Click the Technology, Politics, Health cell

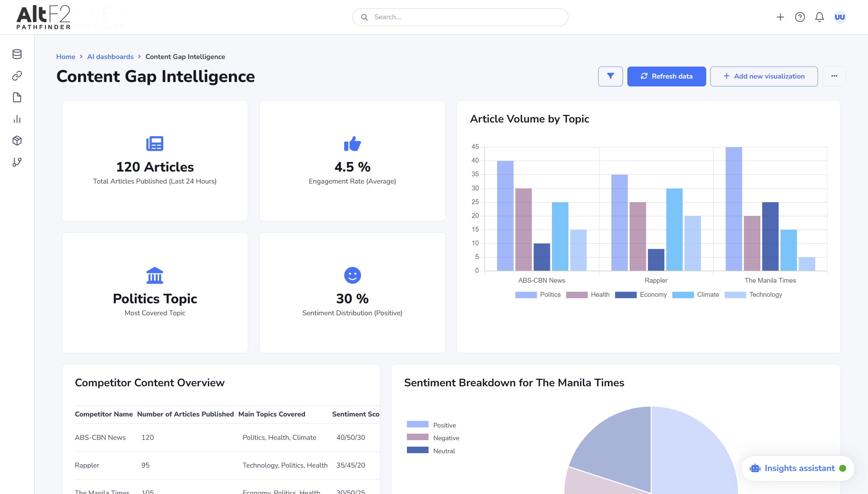[x=285, y=465]
